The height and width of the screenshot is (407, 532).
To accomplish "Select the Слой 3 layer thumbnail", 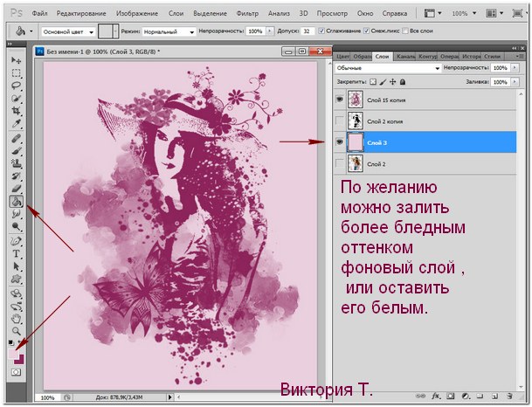I will 356,142.
